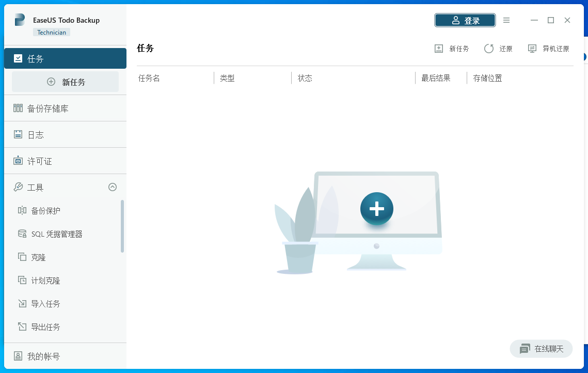The width and height of the screenshot is (588, 373).
Task: Minimize the EaseUS window
Action: (534, 20)
